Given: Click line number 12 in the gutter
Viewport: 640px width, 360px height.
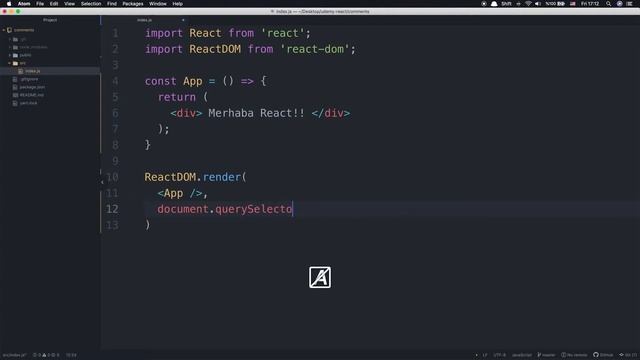Looking at the screenshot, I should tap(112, 209).
